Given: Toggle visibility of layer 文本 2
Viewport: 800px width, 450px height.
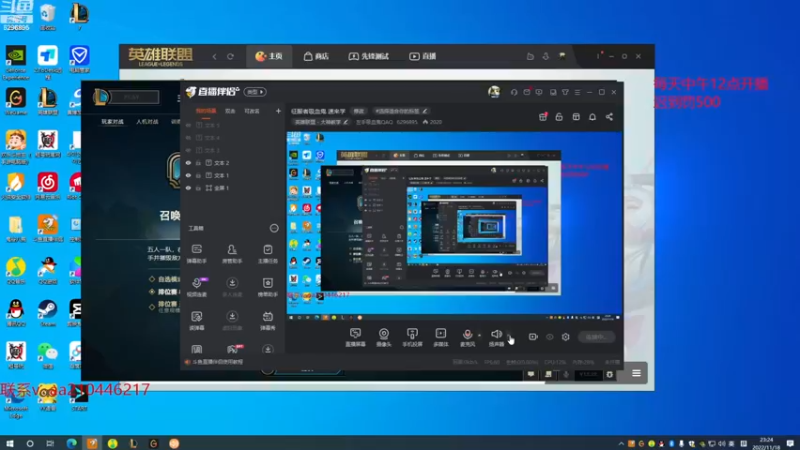Looking at the screenshot, I should pos(188,163).
